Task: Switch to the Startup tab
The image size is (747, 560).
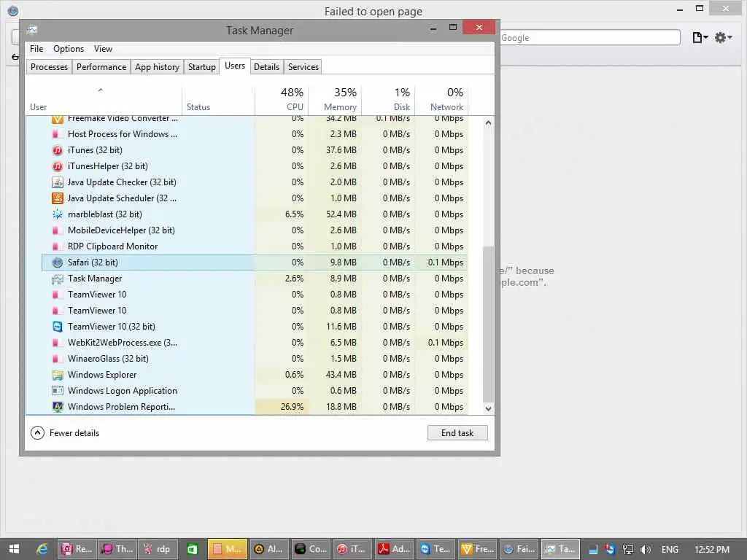Action: [201, 67]
